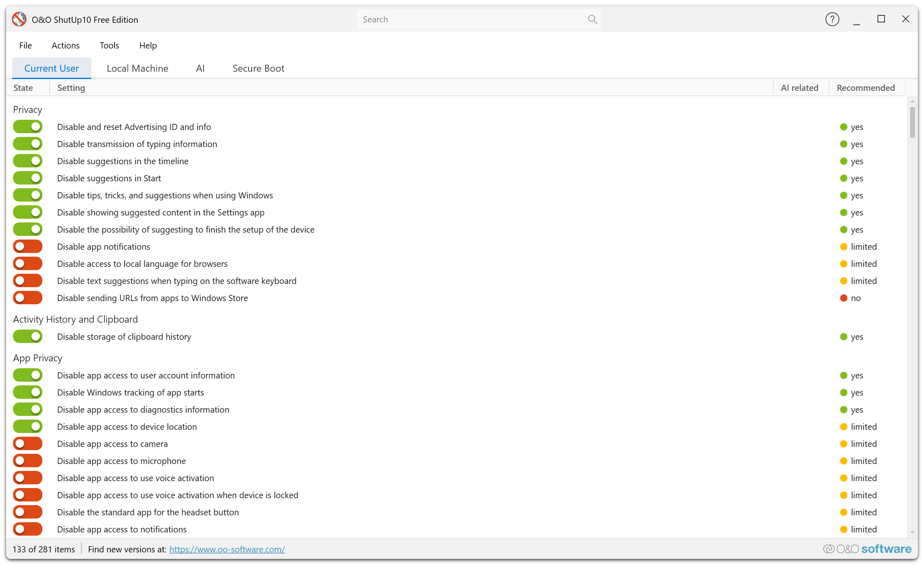Toggle suggested content in Settings app switch
This screenshot has width=924, height=565.
[x=28, y=212]
